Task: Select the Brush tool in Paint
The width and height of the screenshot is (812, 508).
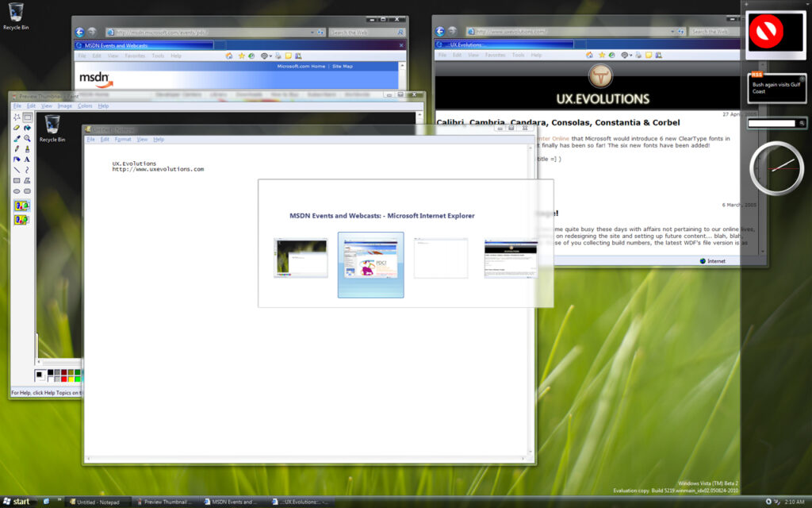Action: pyautogui.click(x=28, y=148)
